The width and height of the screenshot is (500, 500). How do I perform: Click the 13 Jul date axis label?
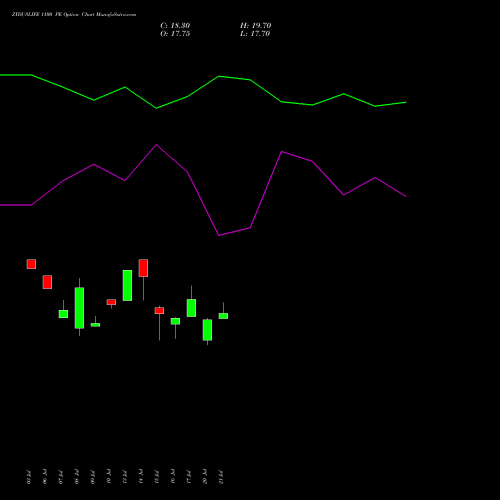125,477
